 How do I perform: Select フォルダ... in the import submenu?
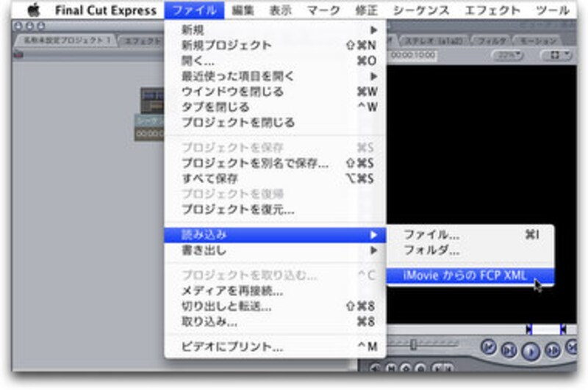pyautogui.click(x=432, y=250)
